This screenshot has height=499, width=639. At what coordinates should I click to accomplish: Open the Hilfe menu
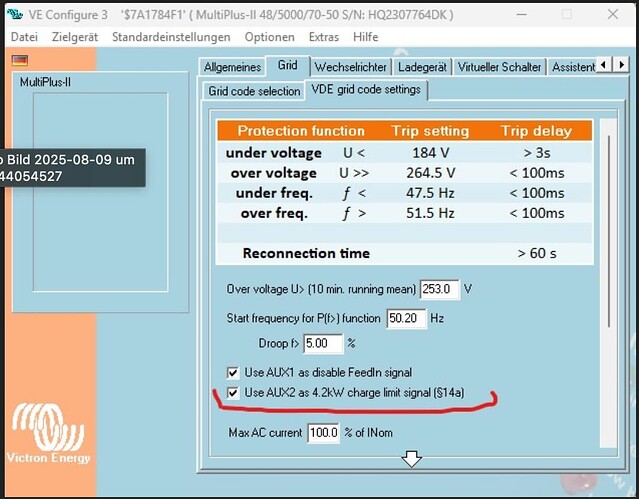366,37
